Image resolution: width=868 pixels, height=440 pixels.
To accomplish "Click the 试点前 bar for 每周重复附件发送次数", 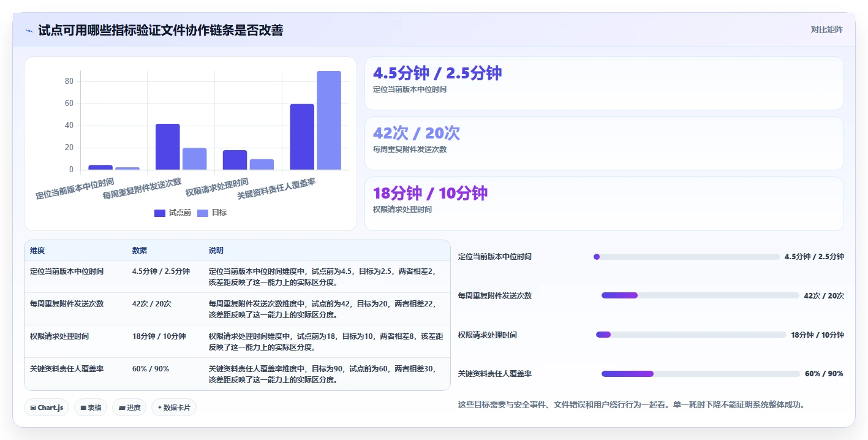I will pyautogui.click(x=168, y=146).
